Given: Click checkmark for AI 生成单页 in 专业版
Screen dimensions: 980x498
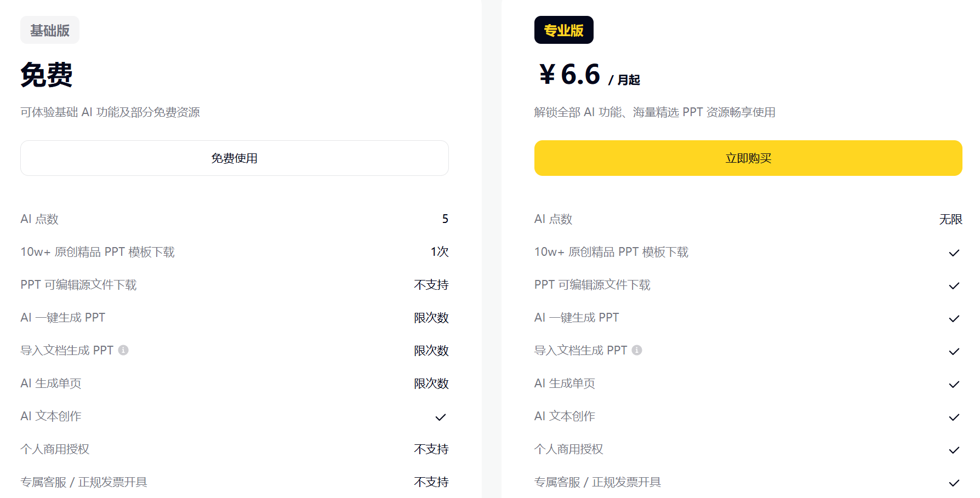Looking at the screenshot, I should (x=954, y=384).
